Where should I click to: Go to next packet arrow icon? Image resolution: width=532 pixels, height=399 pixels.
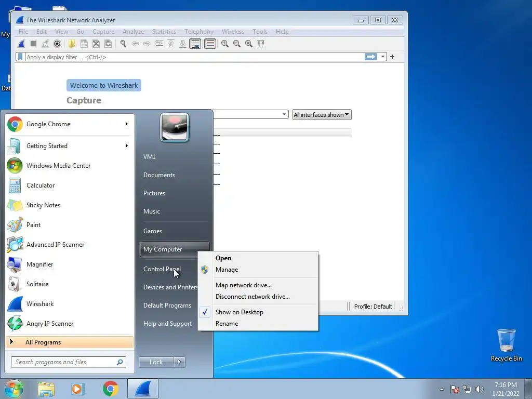[x=147, y=44]
